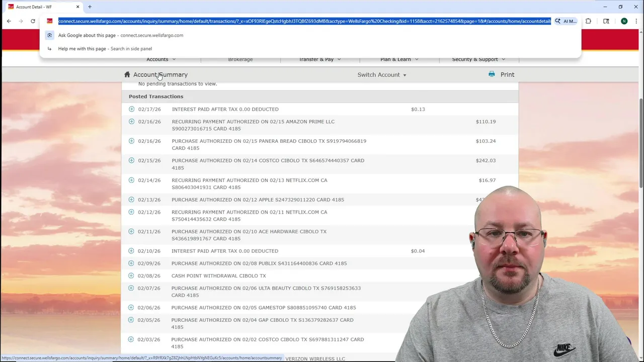
Task: Open the Plan & Learn menu
Action: [x=399, y=59]
